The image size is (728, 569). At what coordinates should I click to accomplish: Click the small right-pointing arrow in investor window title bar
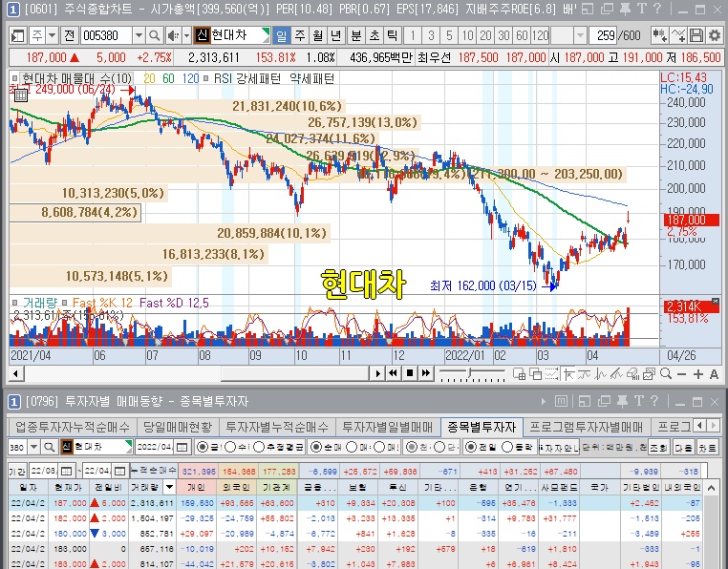tap(544, 402)
